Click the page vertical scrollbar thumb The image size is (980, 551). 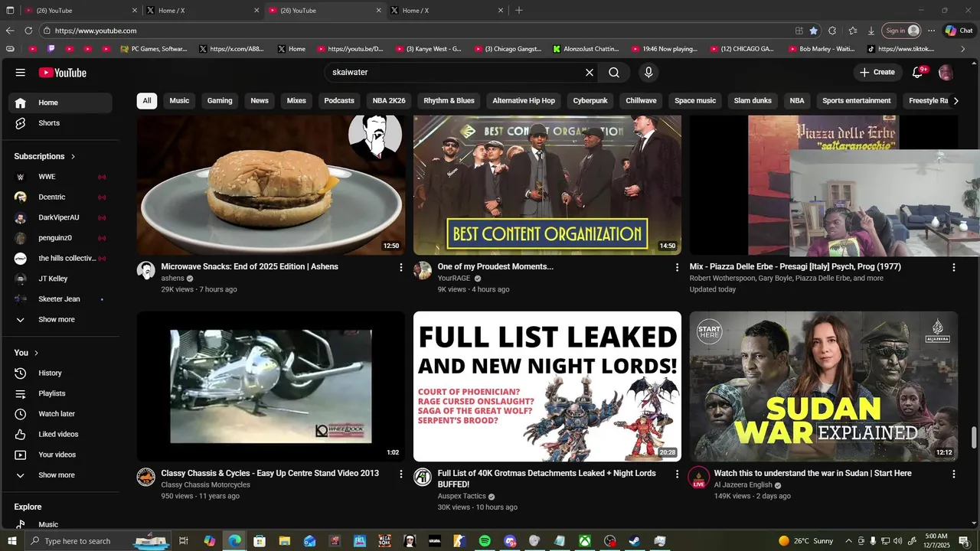tap(974, 439)
